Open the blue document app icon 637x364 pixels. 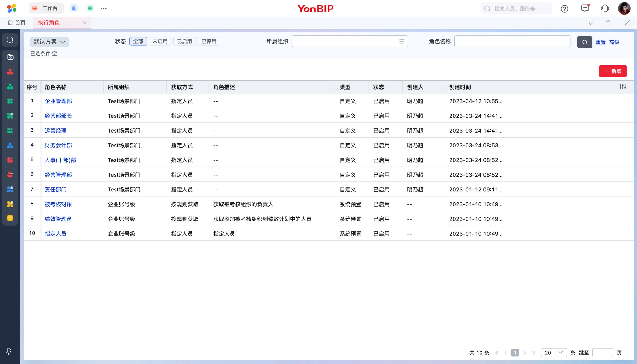[74, 8]
